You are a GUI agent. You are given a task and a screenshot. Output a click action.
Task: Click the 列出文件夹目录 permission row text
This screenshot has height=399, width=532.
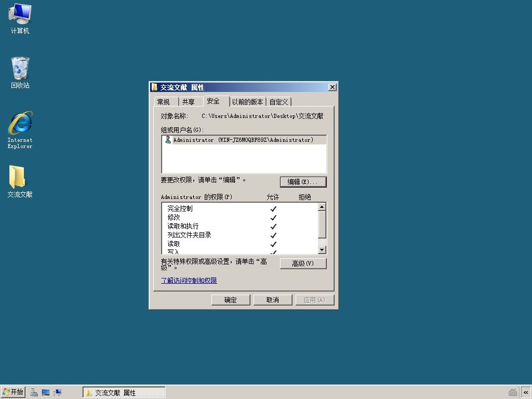(x=189, y=235)
